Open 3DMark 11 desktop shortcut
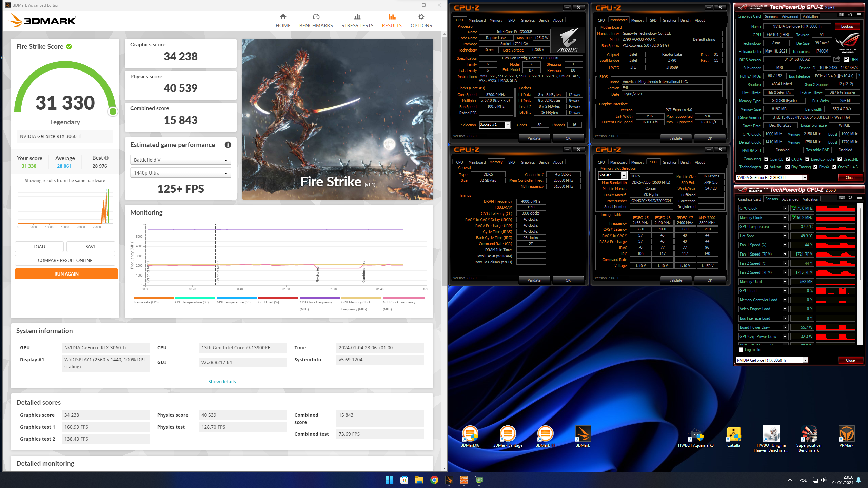The width and height of the screenshot is (868, 488). click(545, 436)
